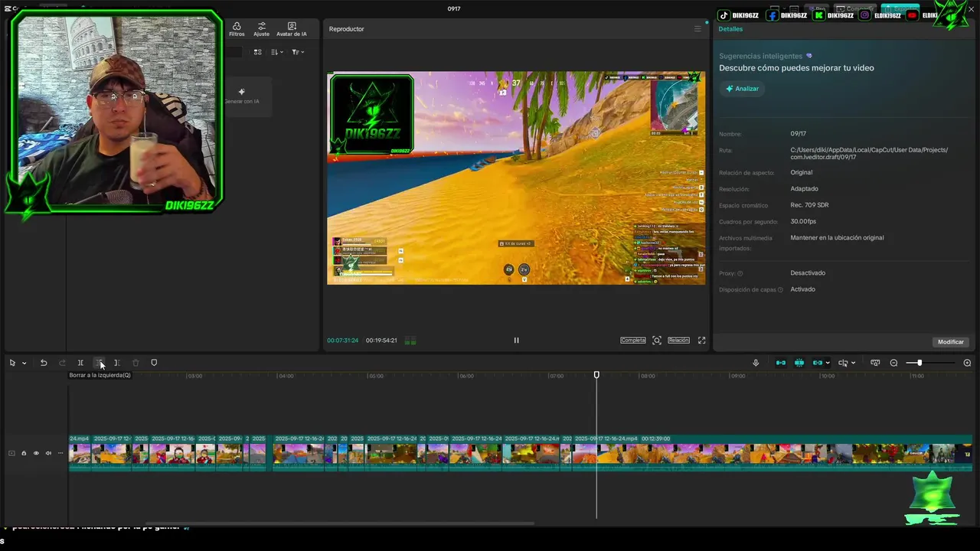Click the timeline fit-to-view icon
This screenshot has width=980, height=551.
(875, 363)
